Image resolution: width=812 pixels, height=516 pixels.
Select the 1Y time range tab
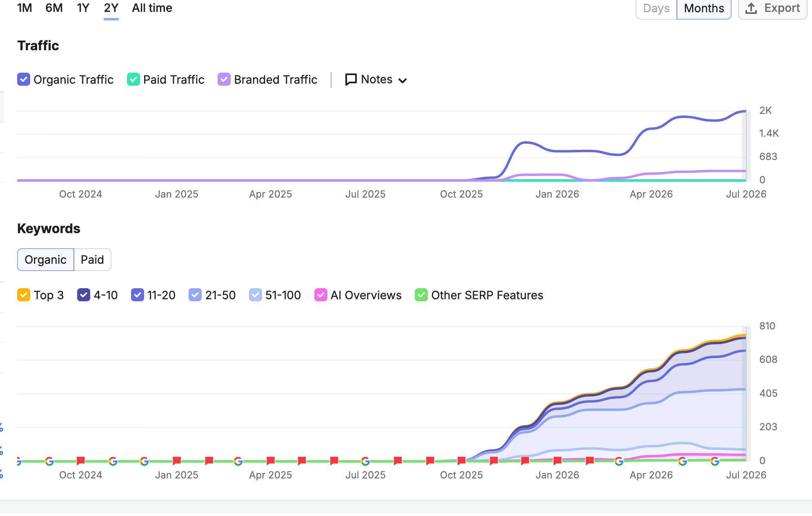pyautogui.click(x=83, y=8)
